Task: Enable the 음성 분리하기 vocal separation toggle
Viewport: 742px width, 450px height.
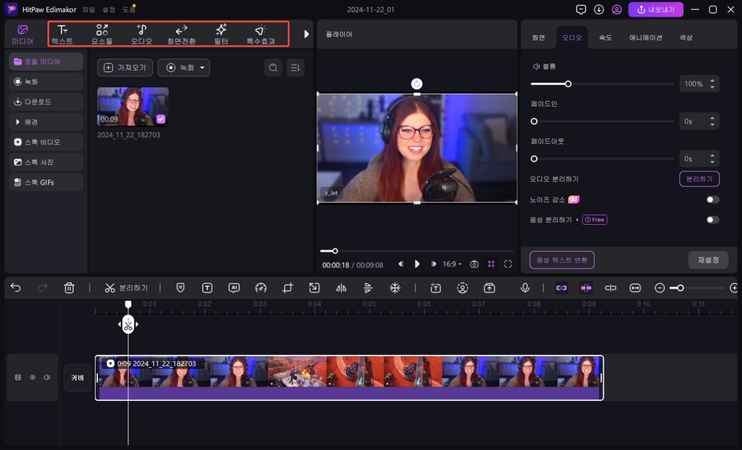Action: [x=712, y=219]
